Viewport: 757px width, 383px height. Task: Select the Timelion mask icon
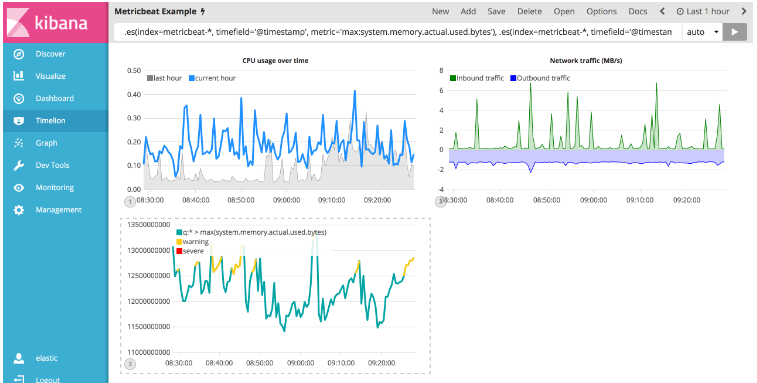19,121
